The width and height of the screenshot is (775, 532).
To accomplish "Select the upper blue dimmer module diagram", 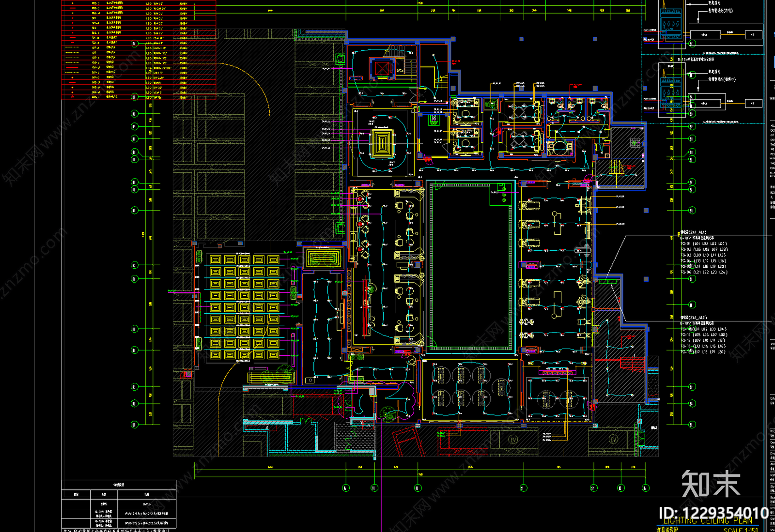I will coord(671,25).
